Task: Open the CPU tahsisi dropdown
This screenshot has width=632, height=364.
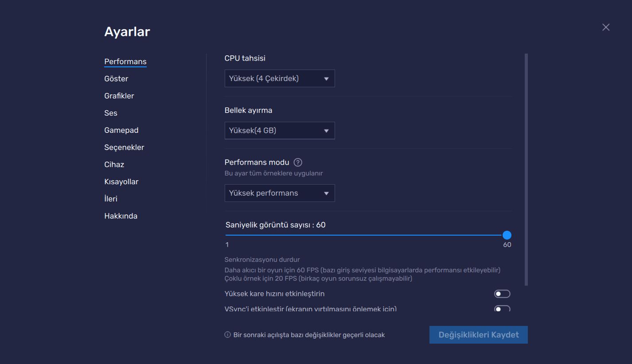Action: pyautogui.click(x=280, y=78)
